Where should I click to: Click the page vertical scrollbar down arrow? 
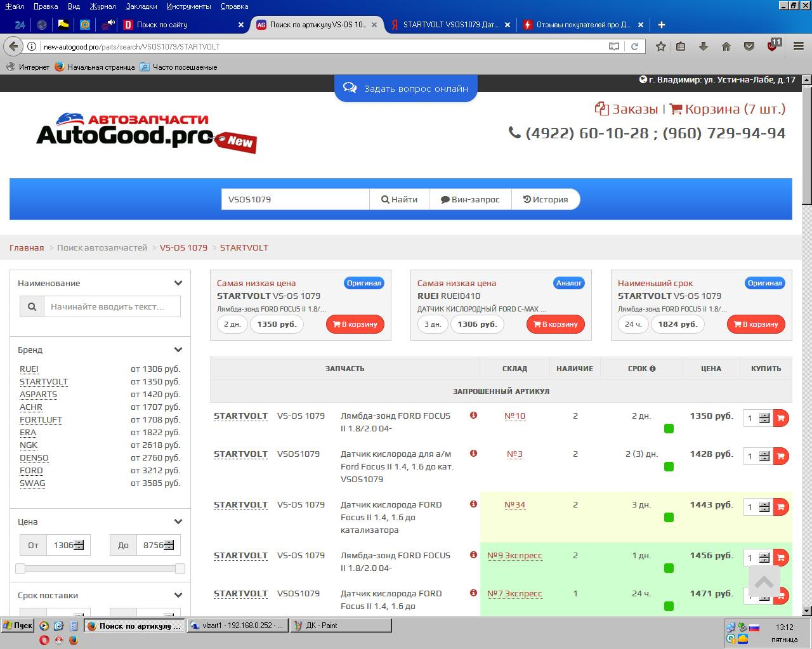(807, 611)
